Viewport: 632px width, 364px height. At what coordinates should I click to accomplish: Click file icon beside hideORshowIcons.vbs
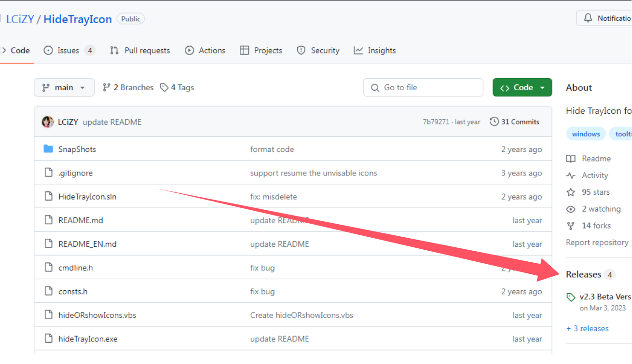(x=48, y=314)
